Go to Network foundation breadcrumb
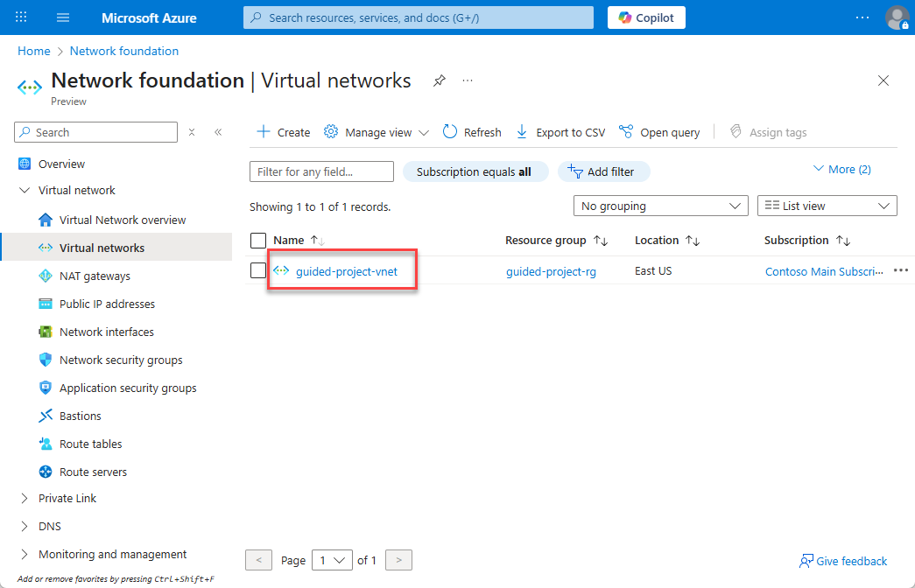The image size is (915, 588). pyautogui.click(x=124, y=51)
